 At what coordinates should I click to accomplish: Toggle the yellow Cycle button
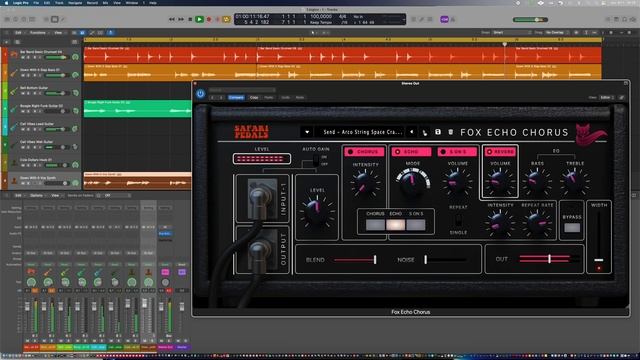click(x=227, y=19)
